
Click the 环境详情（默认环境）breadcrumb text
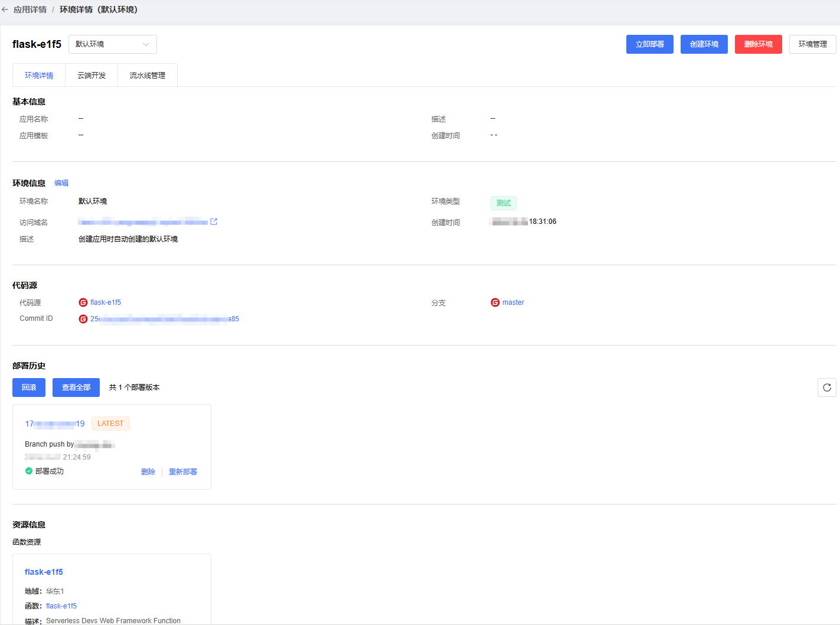click(x=99, y=9)
